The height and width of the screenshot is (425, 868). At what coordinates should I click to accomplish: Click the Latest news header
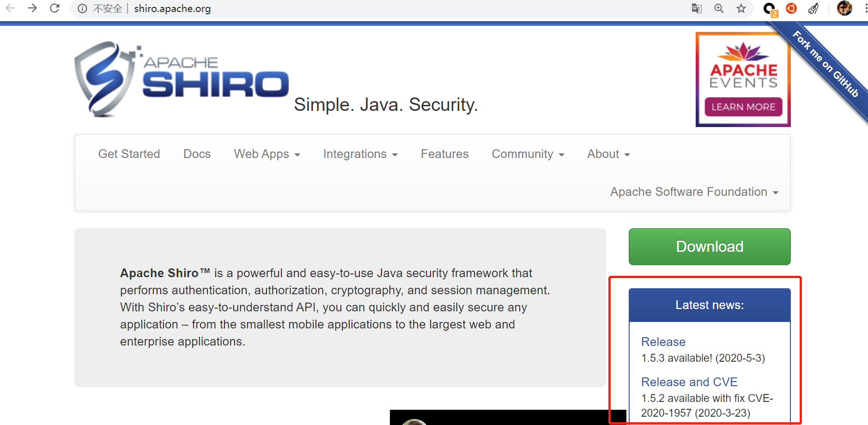[710, 305]
